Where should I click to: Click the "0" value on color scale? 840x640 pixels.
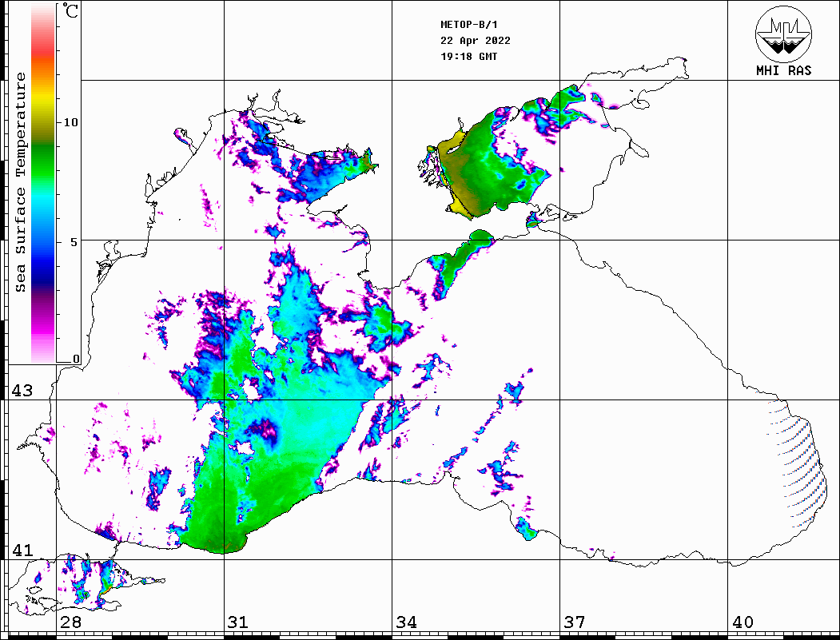[x=76, y=360]
